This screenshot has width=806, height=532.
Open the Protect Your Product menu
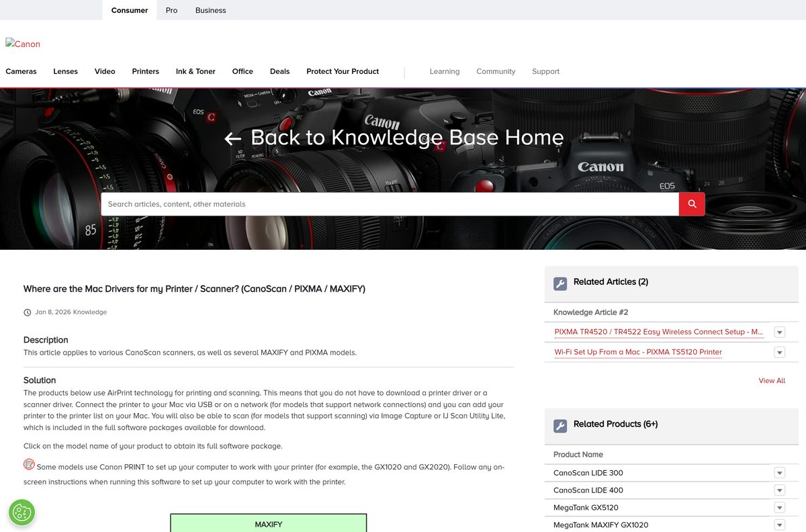tap(343, 71)
